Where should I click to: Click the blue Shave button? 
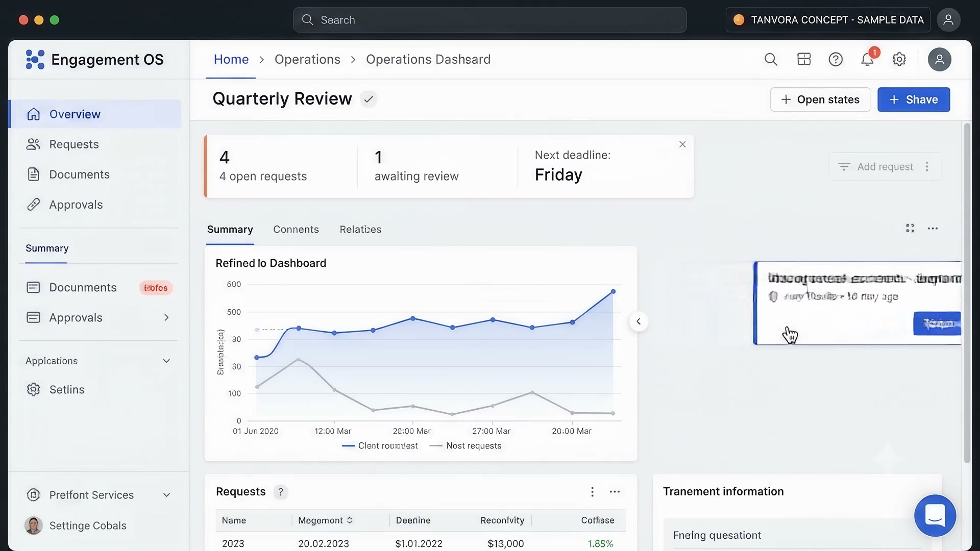(914, 99)
